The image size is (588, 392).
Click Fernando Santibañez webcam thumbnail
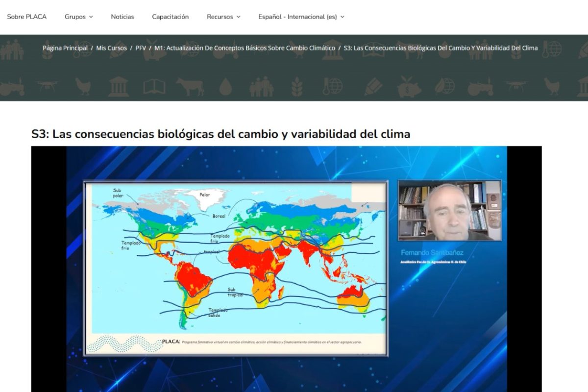click(449, 211)
